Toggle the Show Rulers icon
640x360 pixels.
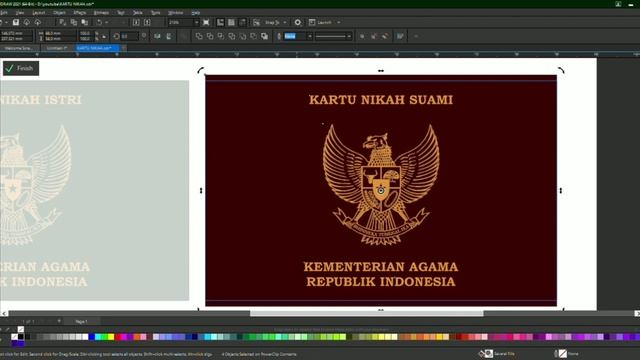tap(220, 22)
